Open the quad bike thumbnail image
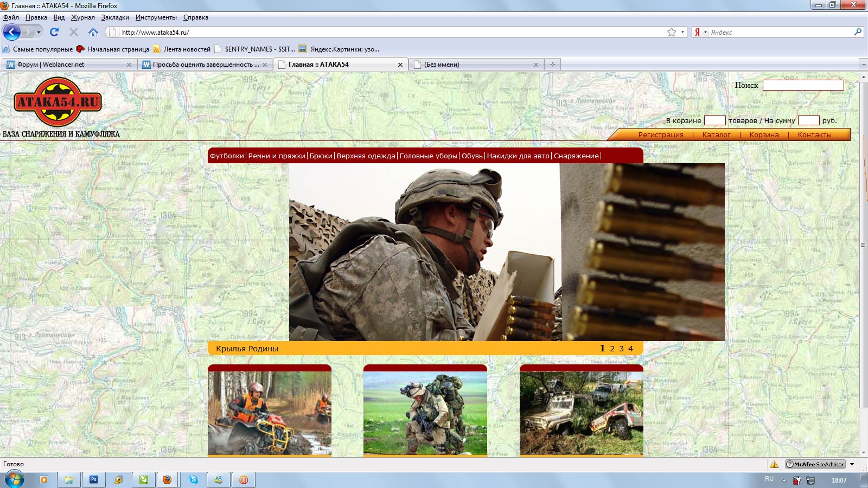This screenshot has height=488, width=868. tap(269, 413)
